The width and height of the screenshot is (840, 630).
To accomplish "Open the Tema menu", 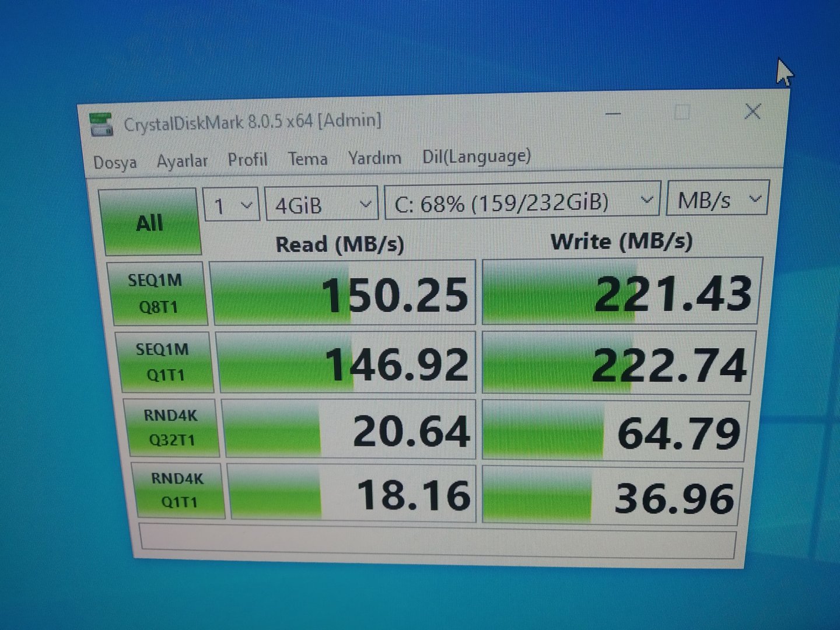I will 307,158.
